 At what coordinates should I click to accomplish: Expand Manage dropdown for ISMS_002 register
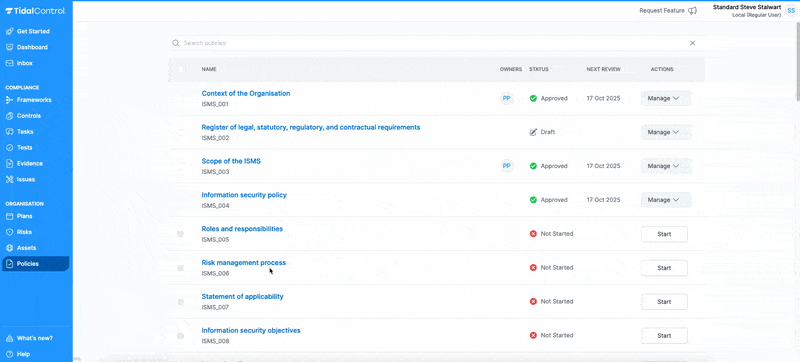click(666, 132)
